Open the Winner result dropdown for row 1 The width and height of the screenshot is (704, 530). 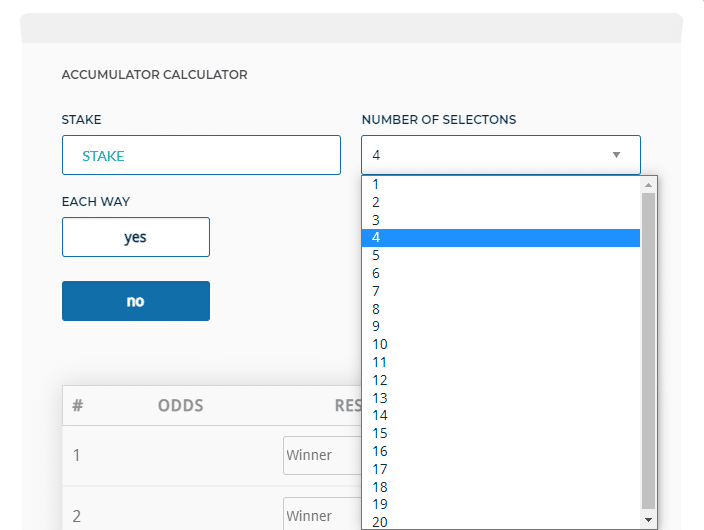[x=322, y=455]
